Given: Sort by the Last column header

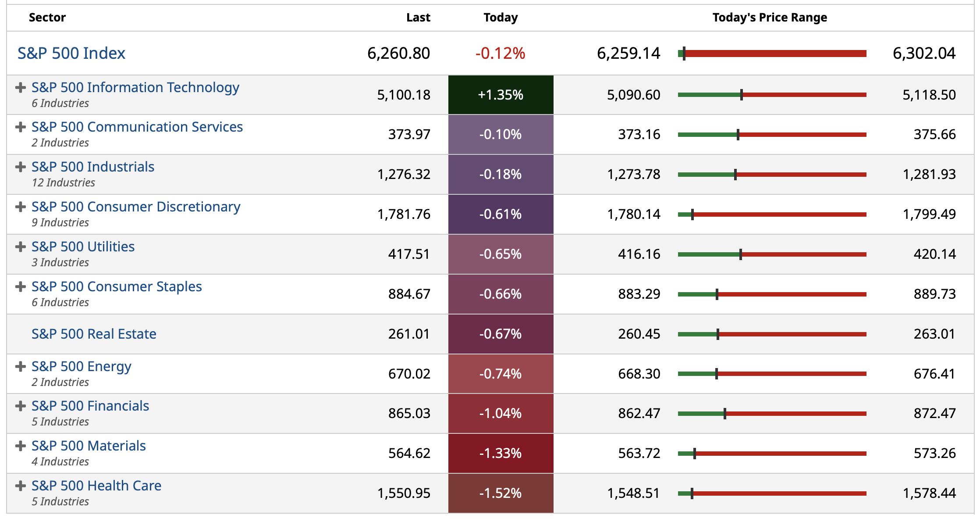Looking at the screenshot, I should (x=418, y=18).
